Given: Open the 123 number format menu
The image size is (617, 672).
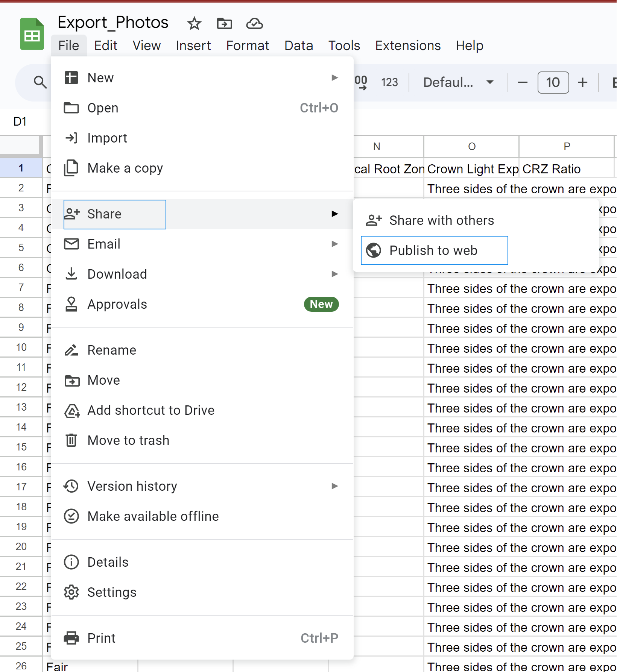Looking at the screenshot, I should pyautogui.click(x=389, y=82).
